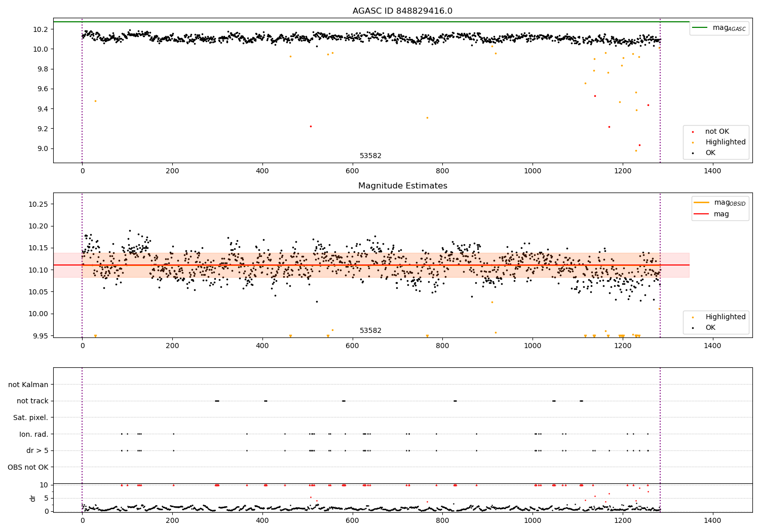Click the 'not track' row label
This screenshot has width=760, height=532.
[32, 401]
